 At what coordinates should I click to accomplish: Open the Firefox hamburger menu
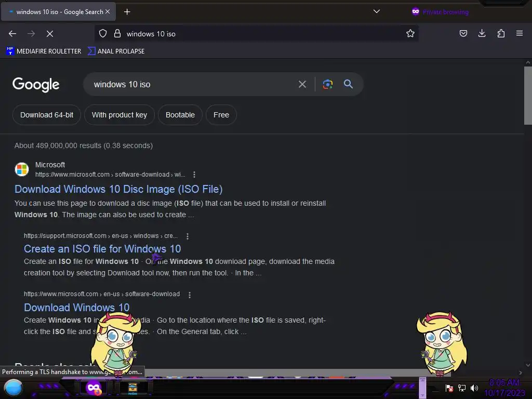tap(520, 33)
